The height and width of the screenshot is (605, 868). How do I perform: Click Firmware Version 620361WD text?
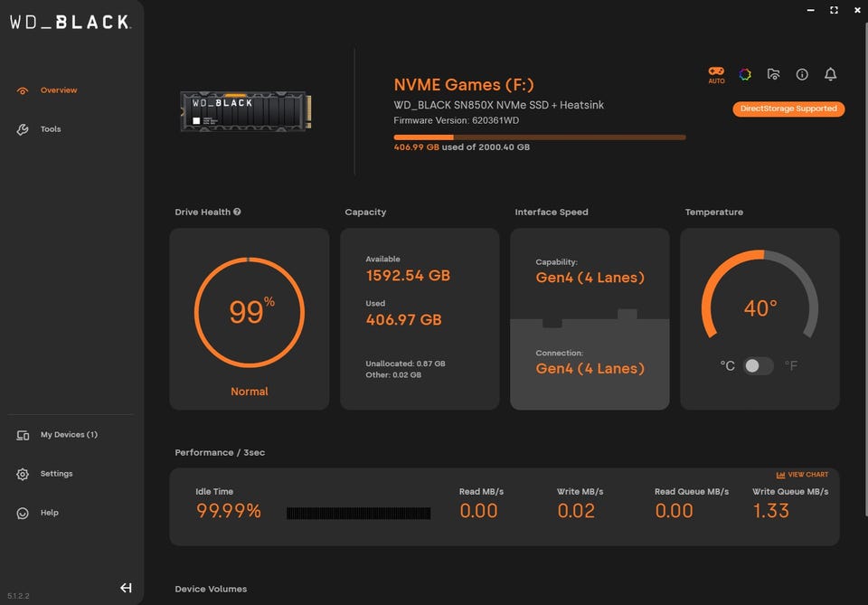[x=456, y=120]
